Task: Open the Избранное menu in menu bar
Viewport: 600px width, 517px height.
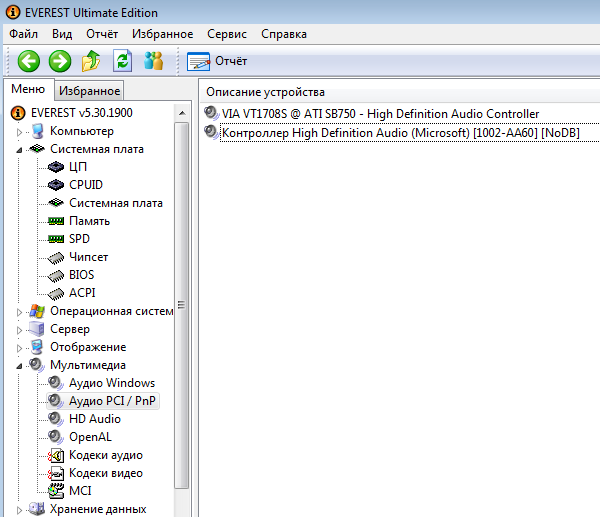Action: coord(163,34)
